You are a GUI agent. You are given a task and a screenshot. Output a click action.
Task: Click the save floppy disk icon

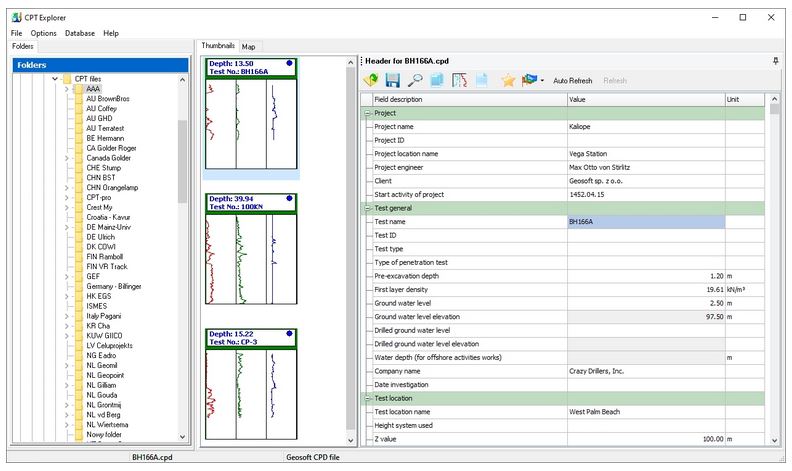pos(393,80)
